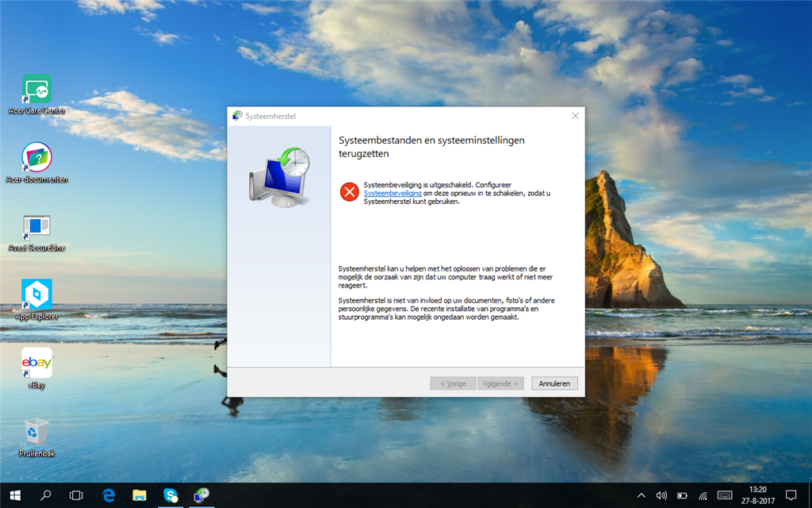Open the Prullenbak recycle bin
The height and width of the screenshot is (508, 812).
(x=36, y=437)
